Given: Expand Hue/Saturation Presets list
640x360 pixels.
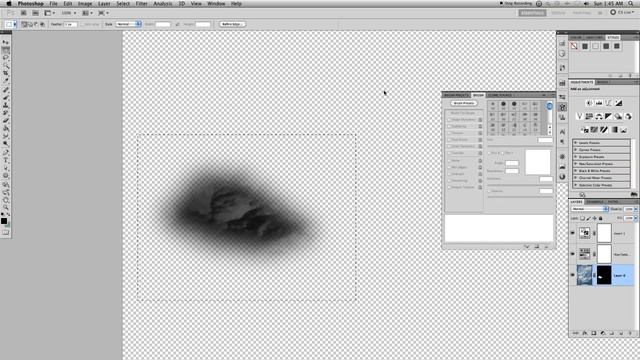Looking at the screenshot, I should click(x=576, y=164).
